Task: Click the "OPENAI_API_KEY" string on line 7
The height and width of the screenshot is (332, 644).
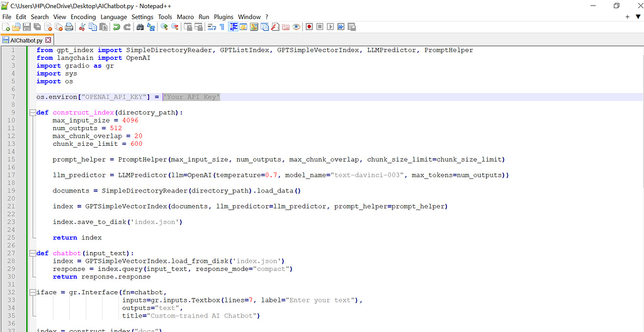Action: pyautogui.click(x=114, y=97)
